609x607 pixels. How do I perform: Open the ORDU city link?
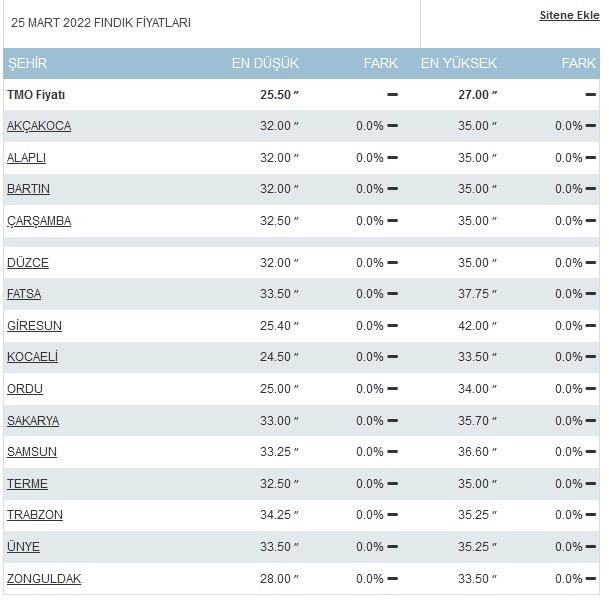point(25,388)
